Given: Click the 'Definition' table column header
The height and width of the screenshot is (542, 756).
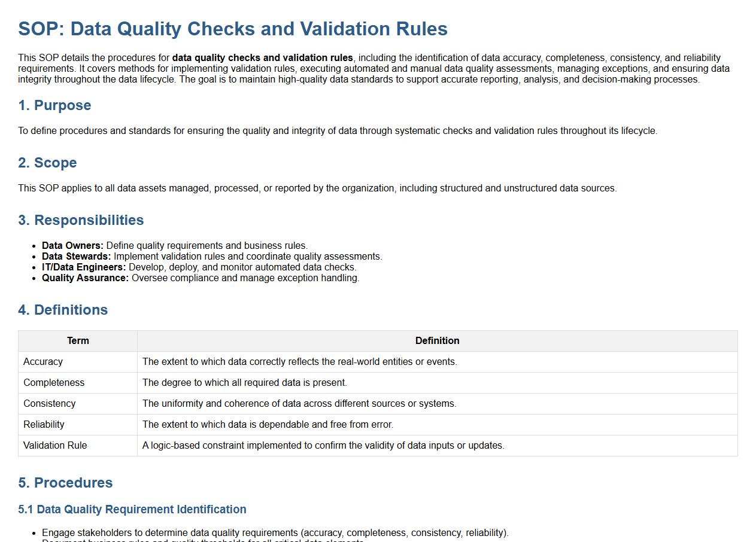Looking at the screenshot, I should click(x=437, y=341).
